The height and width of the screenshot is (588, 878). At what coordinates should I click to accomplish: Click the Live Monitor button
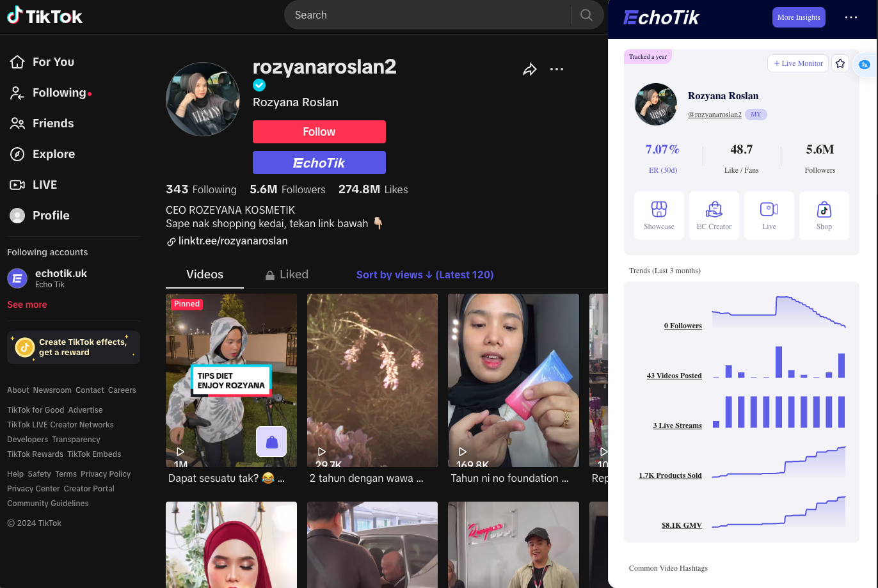(798, 63)
